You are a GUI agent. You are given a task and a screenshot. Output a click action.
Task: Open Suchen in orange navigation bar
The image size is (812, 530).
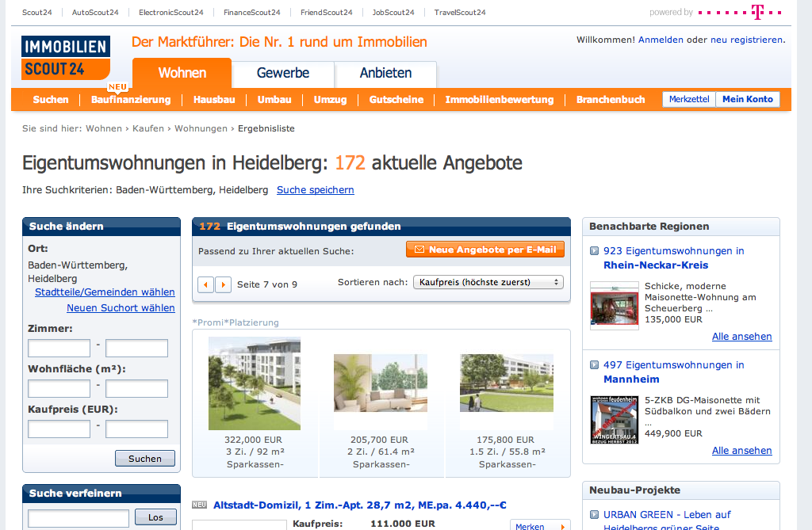[51, 99]
